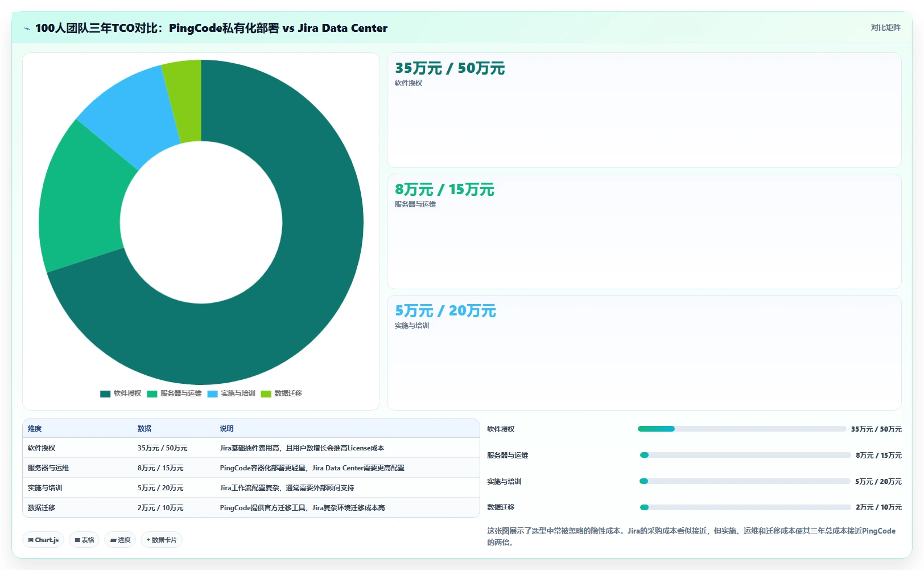Screen dimensions: 924x570
Task: Select the 实施与培训 table row label
Action: coord(45,488)
